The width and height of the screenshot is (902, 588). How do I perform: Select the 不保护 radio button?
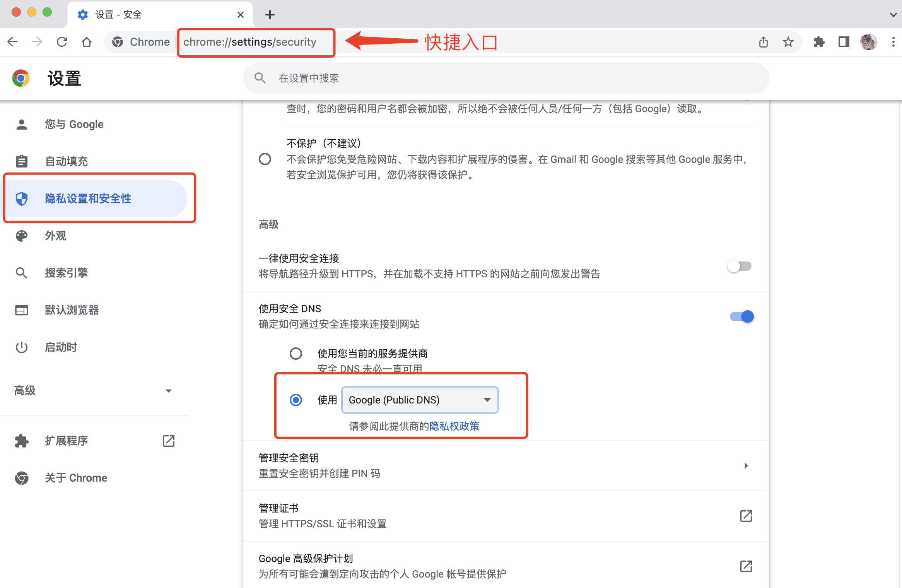pyautogui.click(x=265, y=159)
